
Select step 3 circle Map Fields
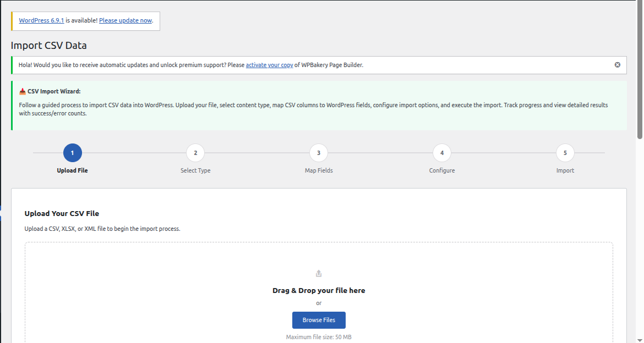319,153
